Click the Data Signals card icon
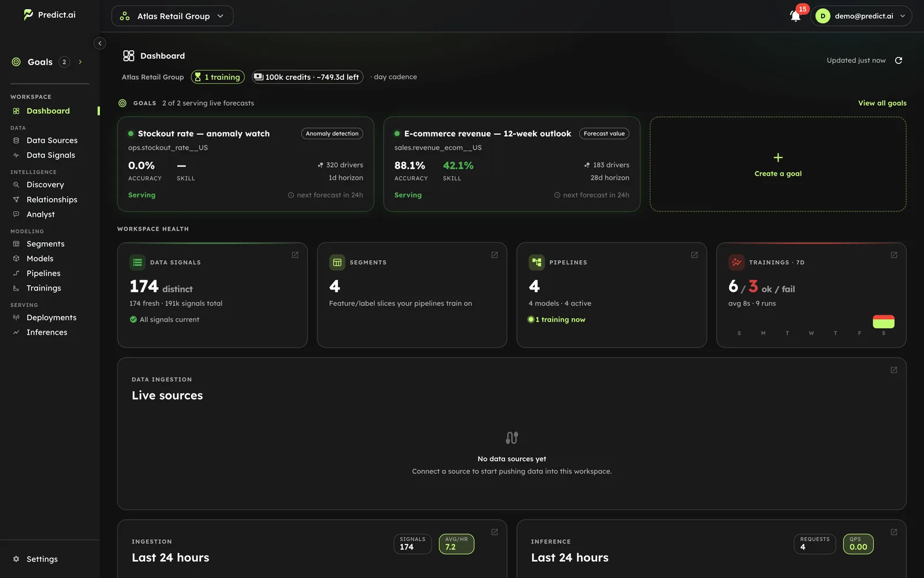Screen dimensions: 924x578 tap(137, 262)
